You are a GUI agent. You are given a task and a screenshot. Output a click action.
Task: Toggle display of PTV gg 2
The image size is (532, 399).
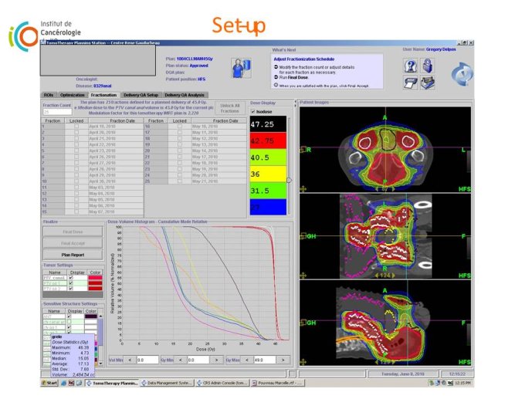[x=71, y=289]
